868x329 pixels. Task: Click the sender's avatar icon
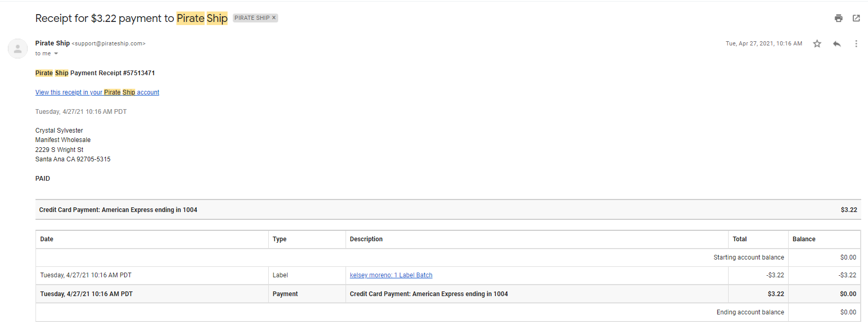click(18, 49)
